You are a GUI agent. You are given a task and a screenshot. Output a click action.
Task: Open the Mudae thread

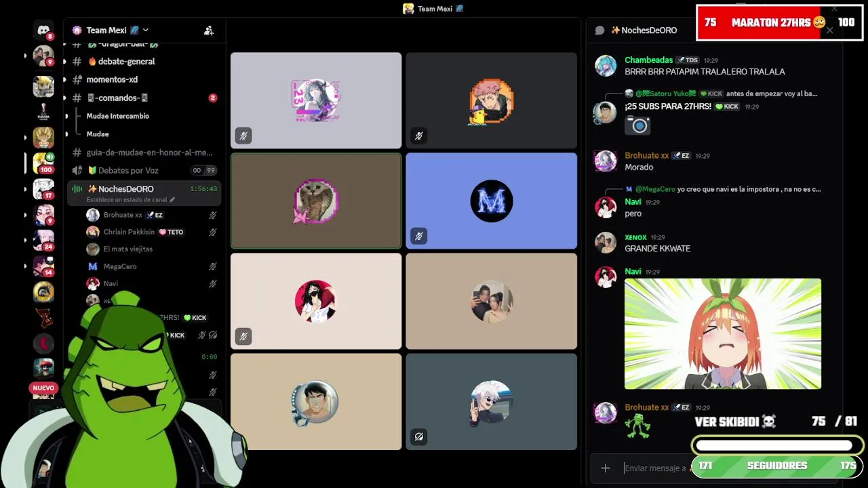pos(98,134)
